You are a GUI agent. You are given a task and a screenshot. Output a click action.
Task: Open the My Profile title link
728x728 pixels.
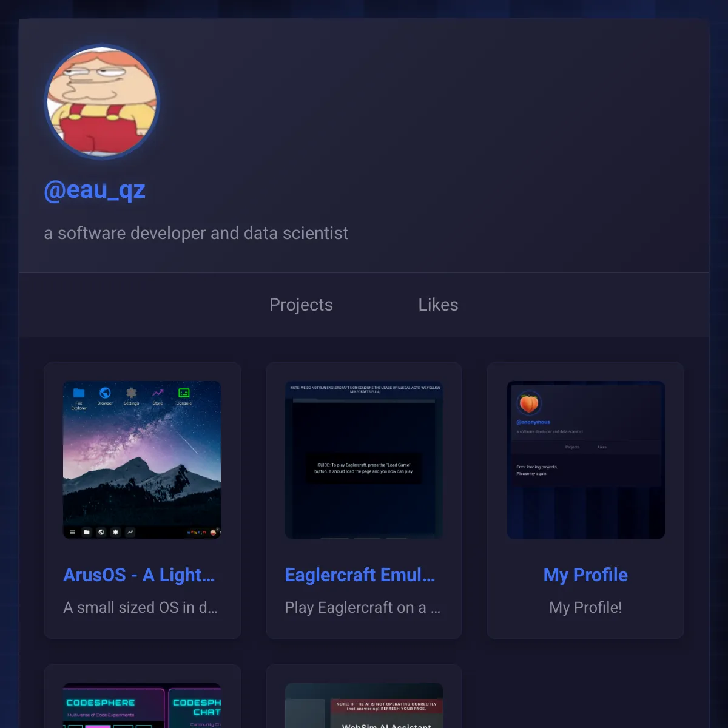click(585, 575)
